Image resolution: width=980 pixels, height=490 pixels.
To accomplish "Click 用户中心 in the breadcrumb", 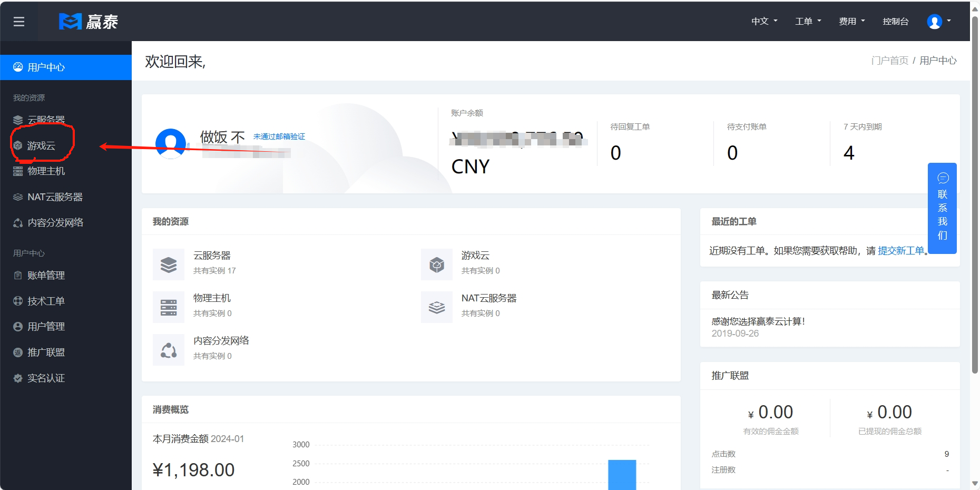I will (x=938, y=61).
